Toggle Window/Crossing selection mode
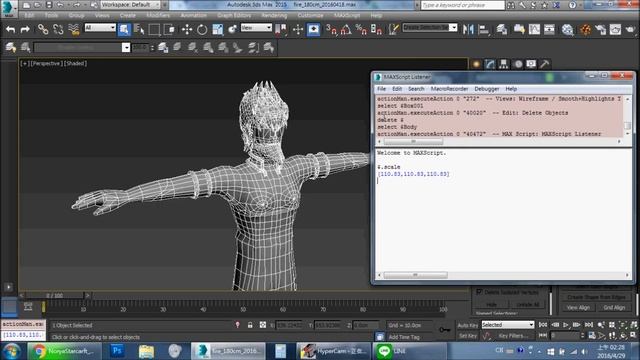This screenshot has width=640, height=360. 169,29
